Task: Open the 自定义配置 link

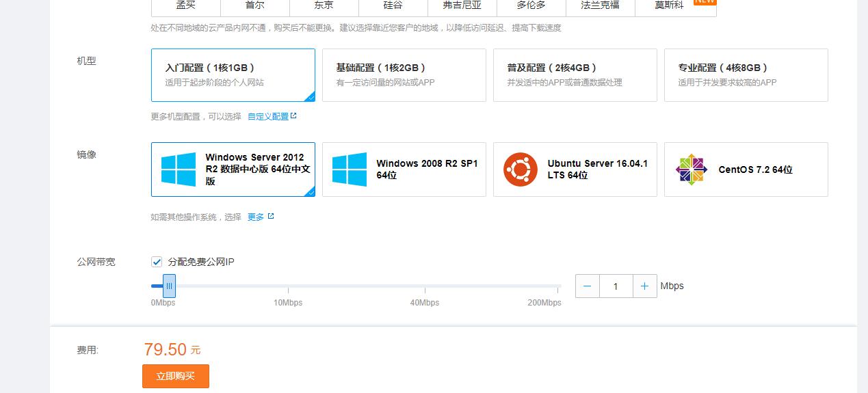Action: click(268, 117)
